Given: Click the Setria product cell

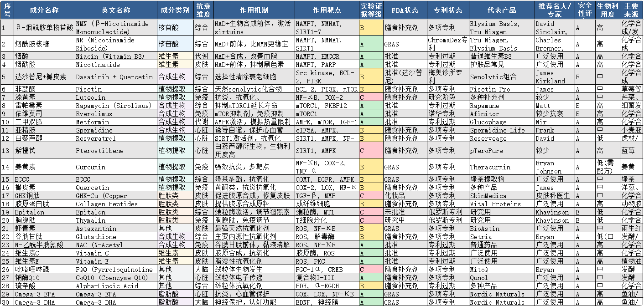Looking at the screenshot, I should pyautogui.click(x=502, y=236).
